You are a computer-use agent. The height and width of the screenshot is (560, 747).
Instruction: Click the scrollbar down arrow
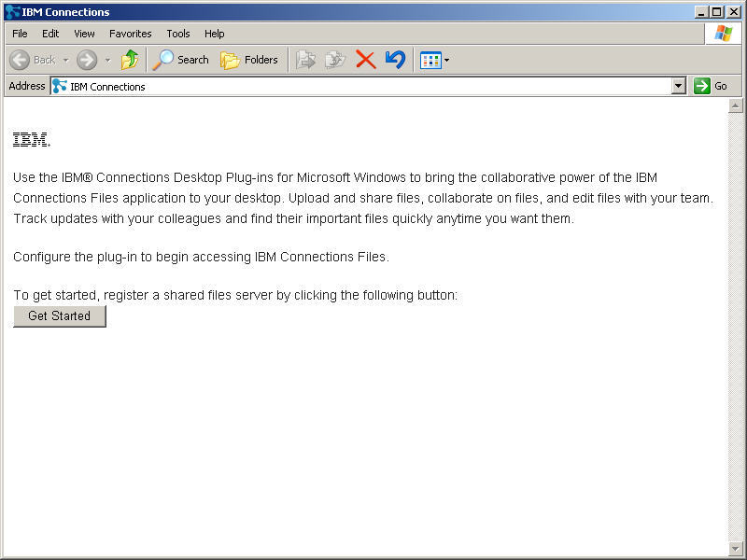click(736, 548)
